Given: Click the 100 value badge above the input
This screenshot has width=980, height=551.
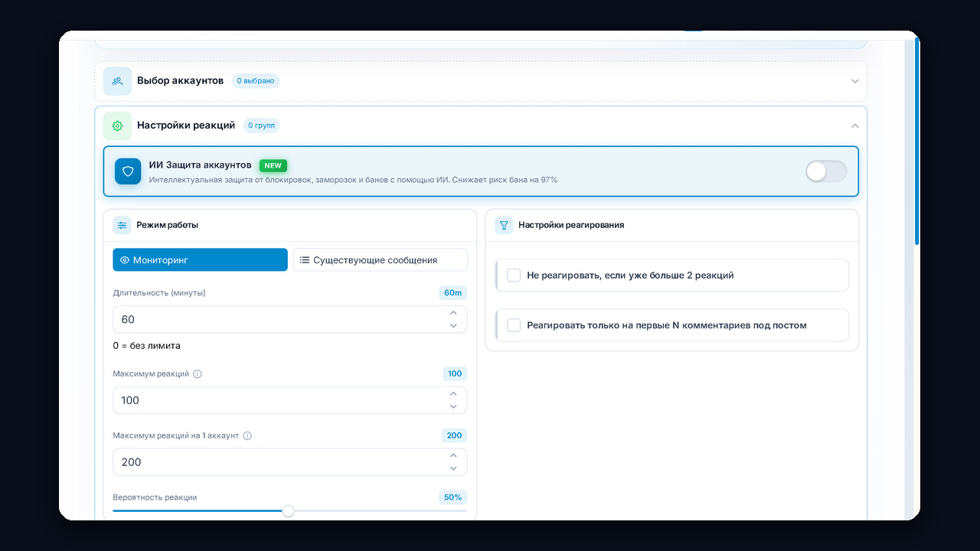Looking at the screenshot, I should click(455, 374).
